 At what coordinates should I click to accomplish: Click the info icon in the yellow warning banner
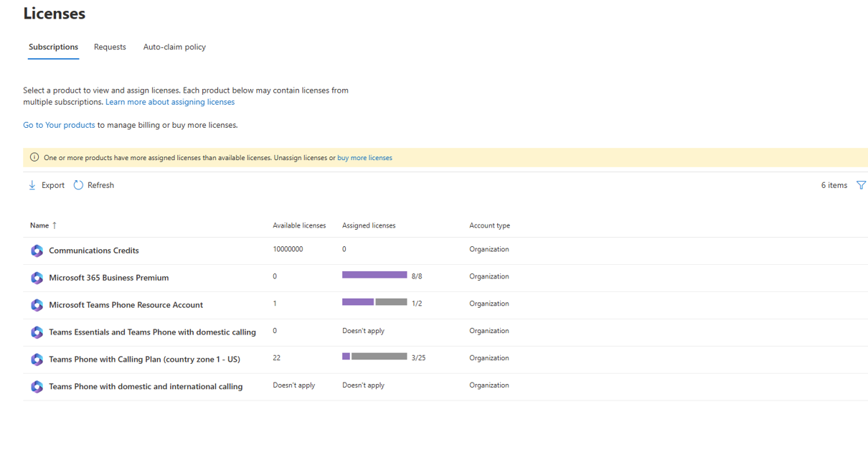(x=34, y=157)
